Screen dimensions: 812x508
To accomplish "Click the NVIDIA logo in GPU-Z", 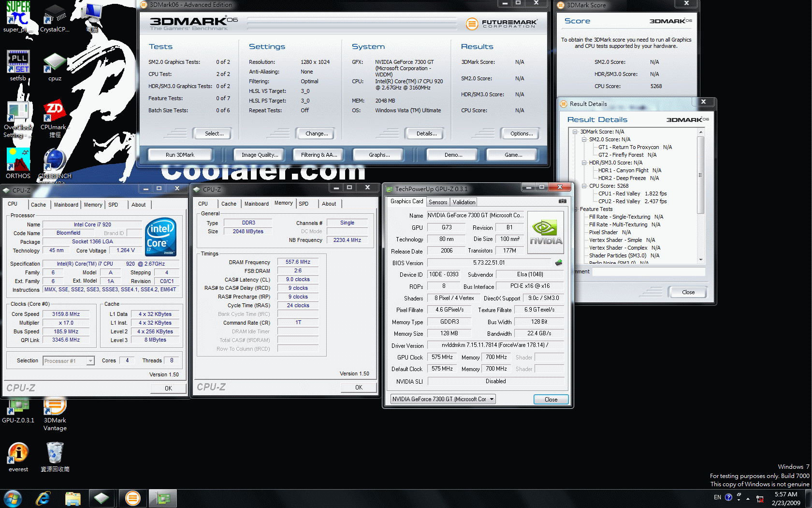I will 546,232.
